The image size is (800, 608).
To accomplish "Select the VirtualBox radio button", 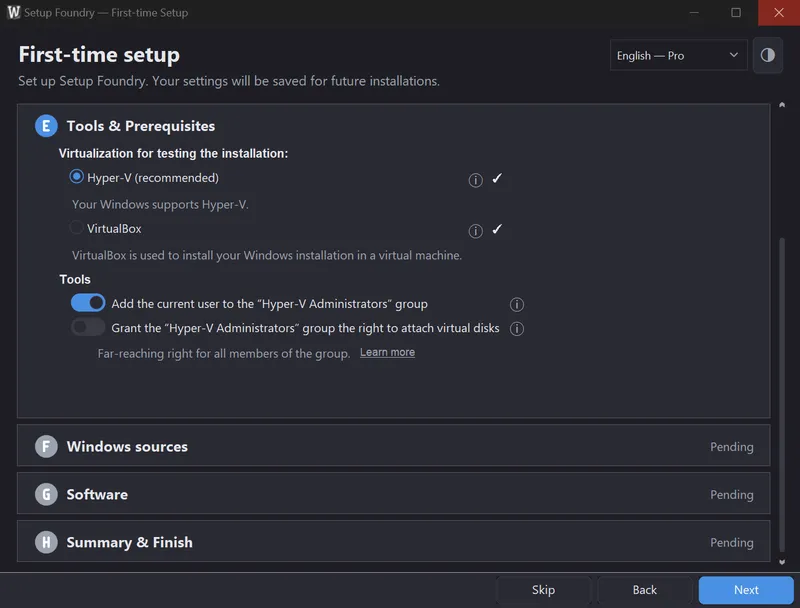I will point(77,227).
